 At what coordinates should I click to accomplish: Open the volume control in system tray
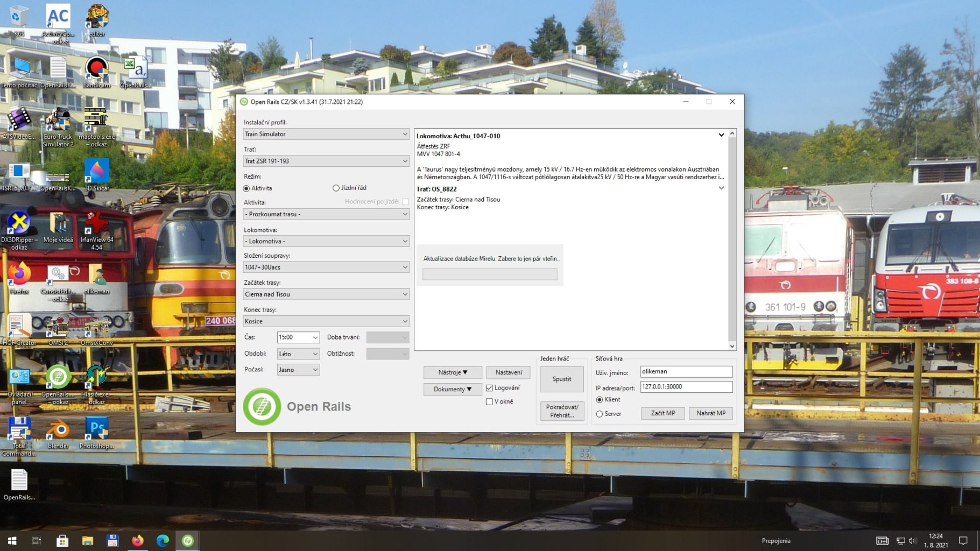(x=912, y=541)
